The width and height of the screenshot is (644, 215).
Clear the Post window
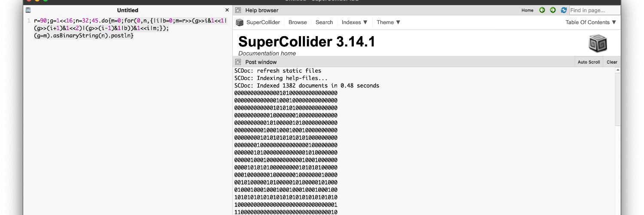(x=612, y=62)
